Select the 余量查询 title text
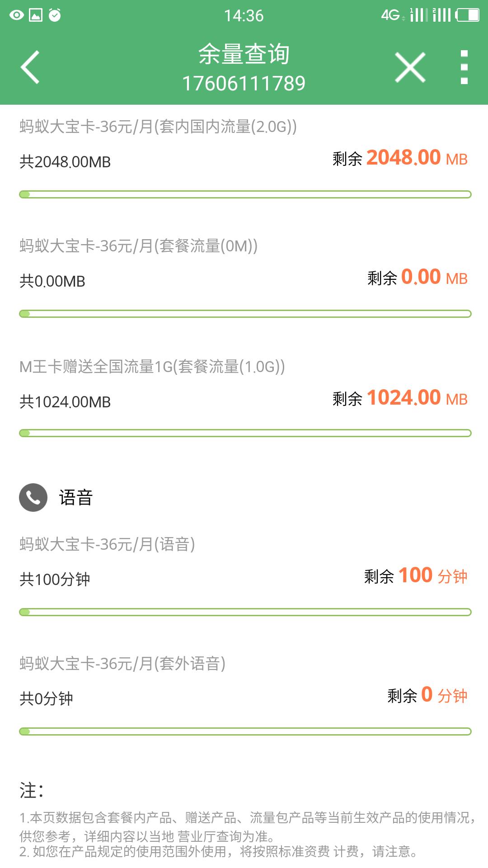 [x=244, y=54]
